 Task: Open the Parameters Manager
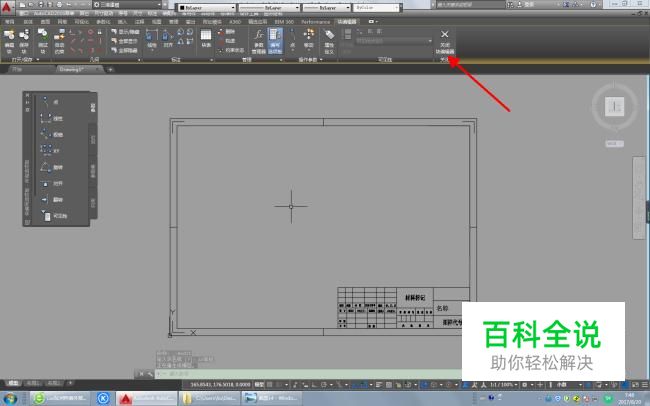coord(259,41)
